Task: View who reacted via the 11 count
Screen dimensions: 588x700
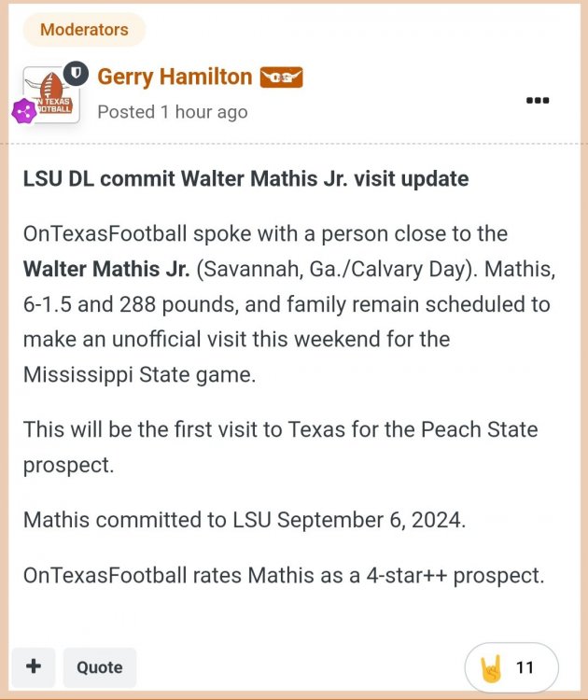Action: pyautogui.click(x=525, y=667)
